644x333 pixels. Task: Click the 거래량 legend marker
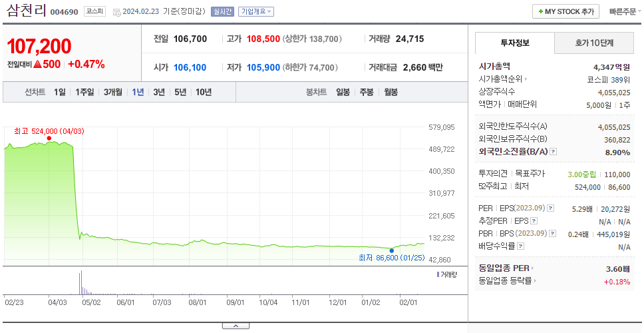click(x=438, y=274)
